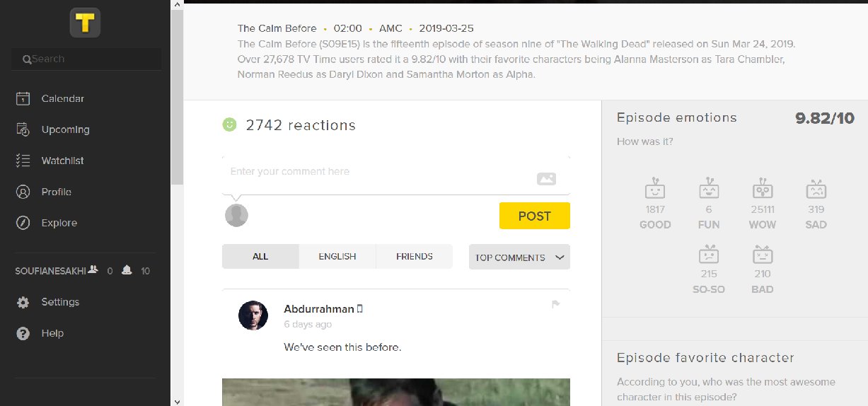Click the '9.82/10' rating score

click(825, 118)
